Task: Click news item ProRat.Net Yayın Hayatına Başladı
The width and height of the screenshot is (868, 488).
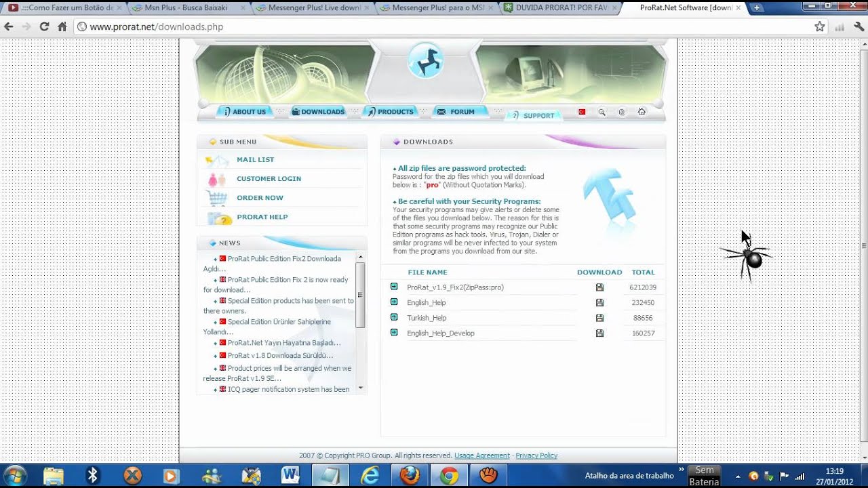Action: tap(284, 343)
